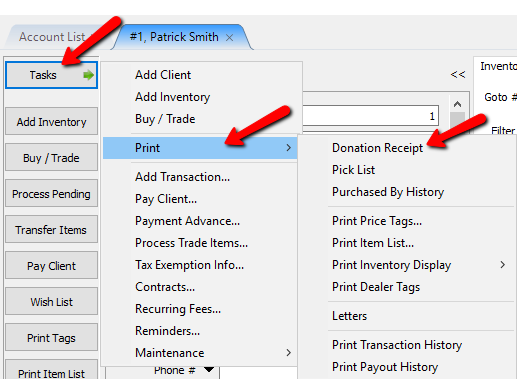Open the Tasks button menu
This screenshot has width=517, height=379.
point(51,75)
